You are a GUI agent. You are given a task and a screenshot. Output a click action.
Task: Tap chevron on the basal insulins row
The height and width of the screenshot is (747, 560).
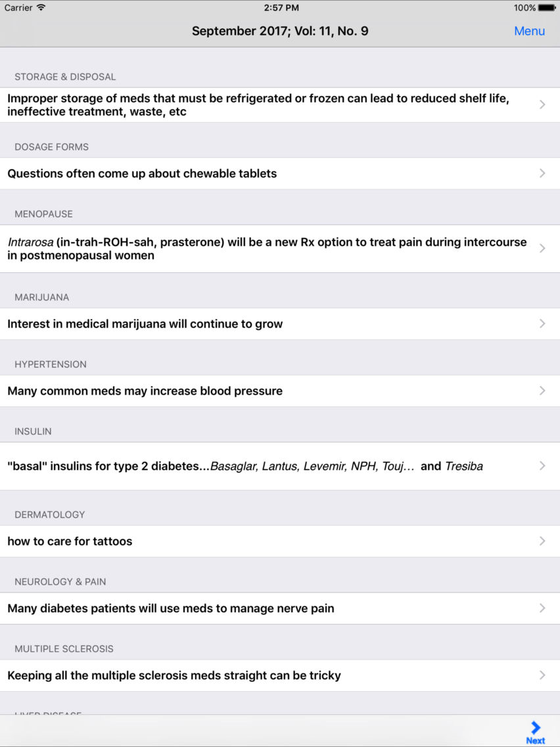542,466
